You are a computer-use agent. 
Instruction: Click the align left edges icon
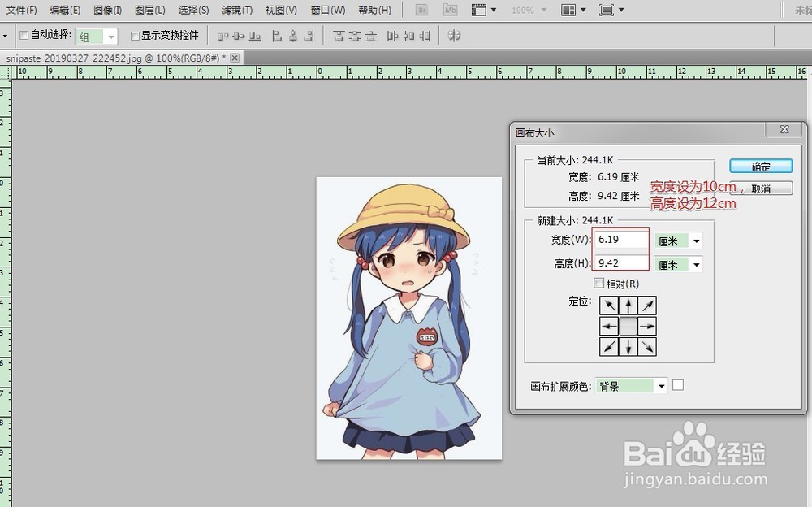coord(277,36)
